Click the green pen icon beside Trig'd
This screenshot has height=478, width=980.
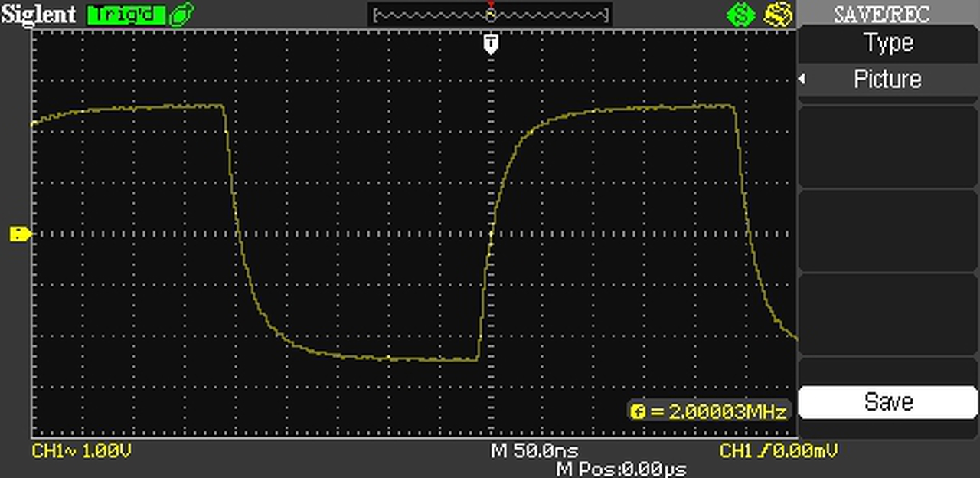[x=182, y=14]
